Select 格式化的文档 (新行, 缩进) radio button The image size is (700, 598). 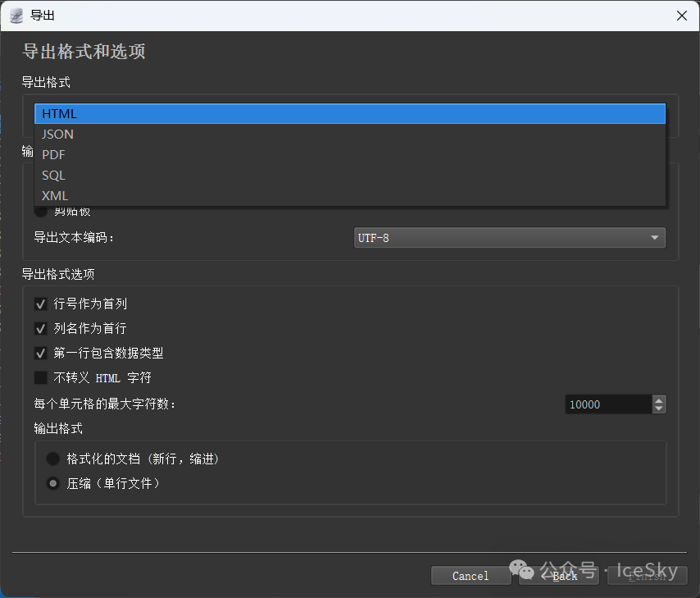[53, 459]
